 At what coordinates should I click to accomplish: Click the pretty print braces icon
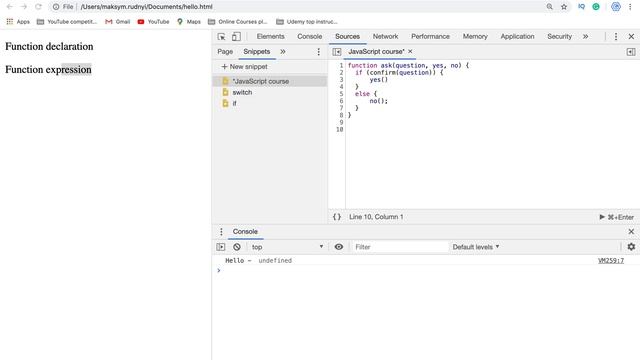click(x=337, y=217)
